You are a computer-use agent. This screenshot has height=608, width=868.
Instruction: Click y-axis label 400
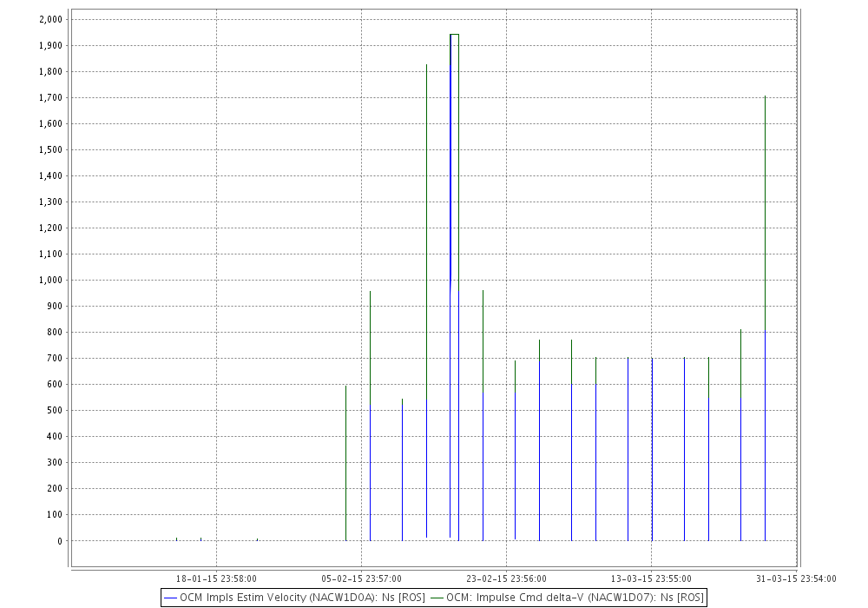[55, 436]
